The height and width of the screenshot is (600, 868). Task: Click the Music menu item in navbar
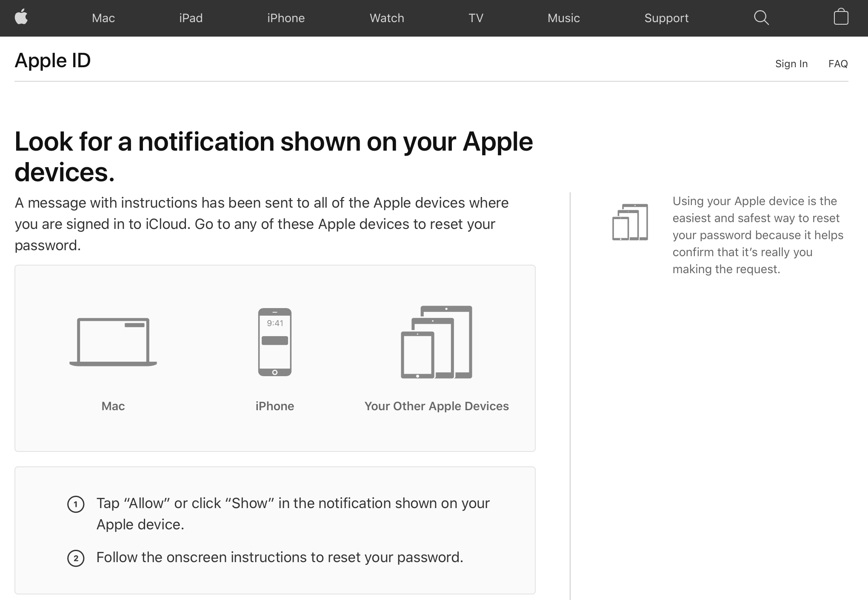(563, 18)
